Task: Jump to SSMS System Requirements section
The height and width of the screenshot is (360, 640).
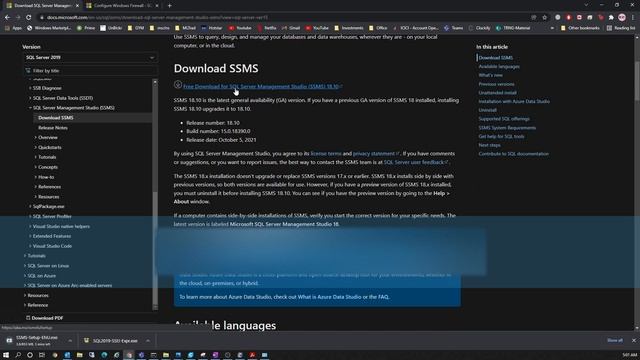Action: tap(507, 128)
